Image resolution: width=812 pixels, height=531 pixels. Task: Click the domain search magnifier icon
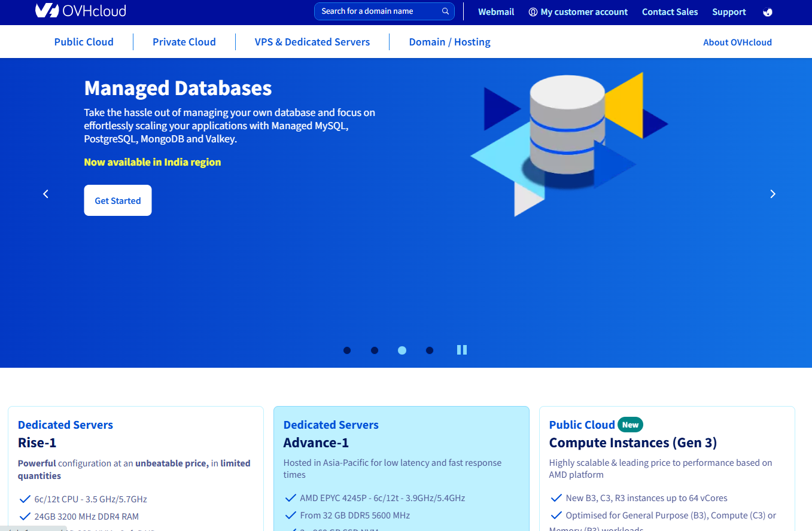pos(446,11)
